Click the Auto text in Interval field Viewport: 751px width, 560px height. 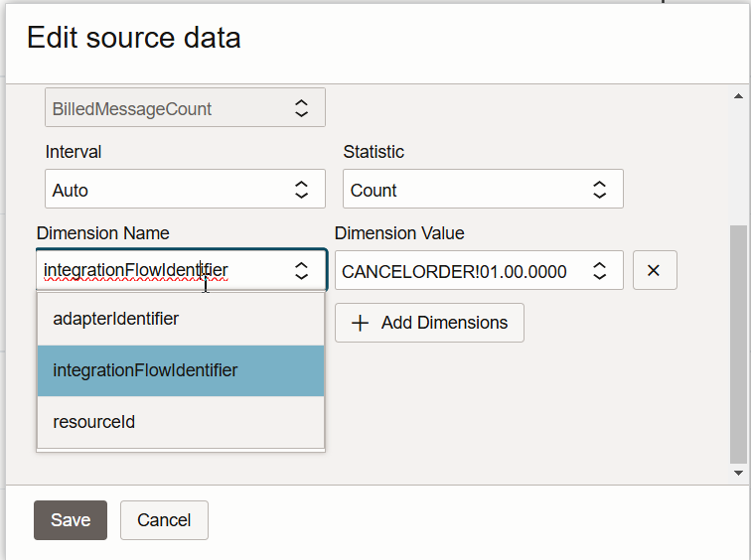(71, 190)
